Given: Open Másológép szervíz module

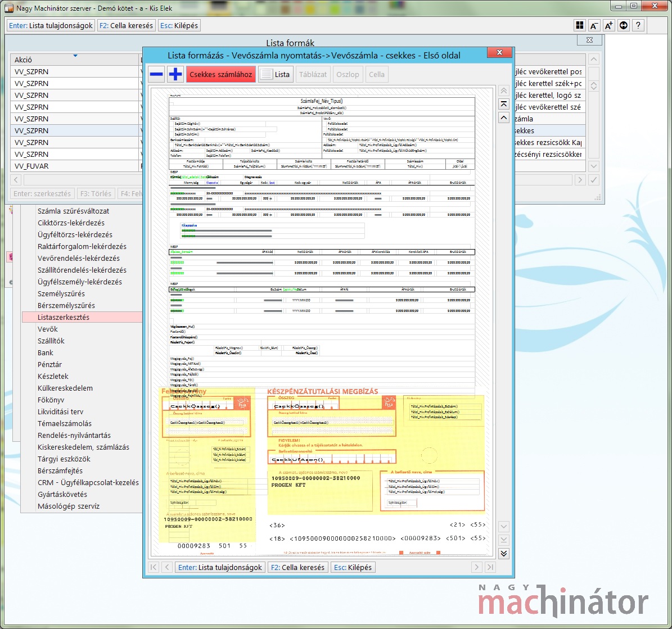Looking at the screenshot, I should [69, 506].
